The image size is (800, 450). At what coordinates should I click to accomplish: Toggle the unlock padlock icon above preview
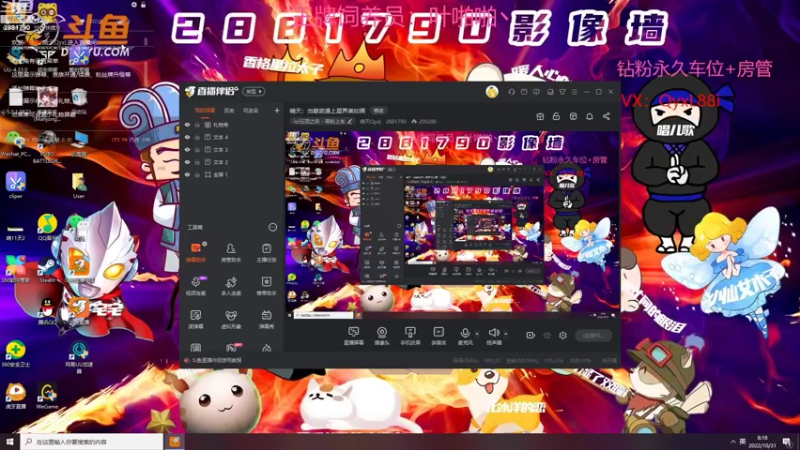click(x=556, y=116)
